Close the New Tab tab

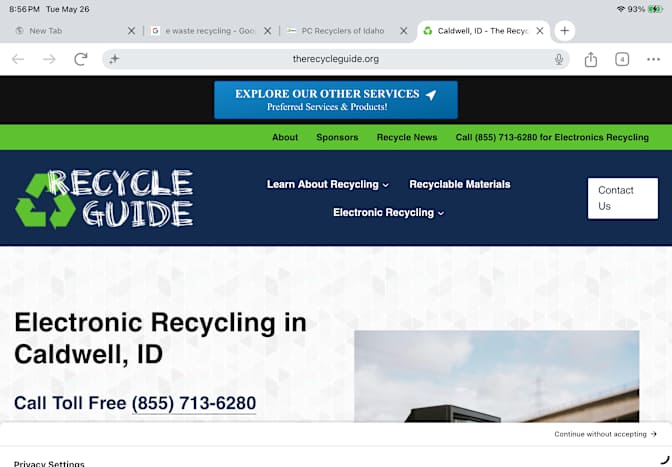[132, 31]
